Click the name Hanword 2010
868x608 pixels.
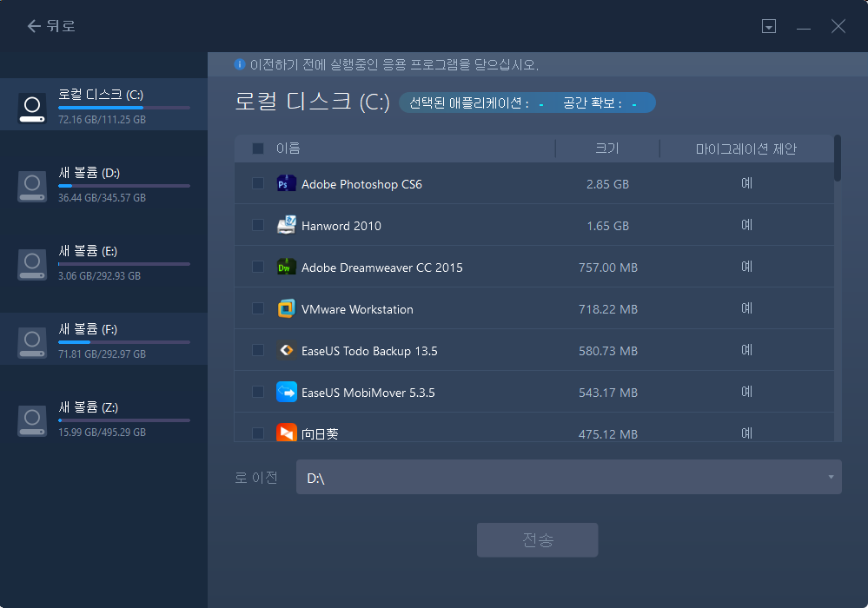click(341, 226)
